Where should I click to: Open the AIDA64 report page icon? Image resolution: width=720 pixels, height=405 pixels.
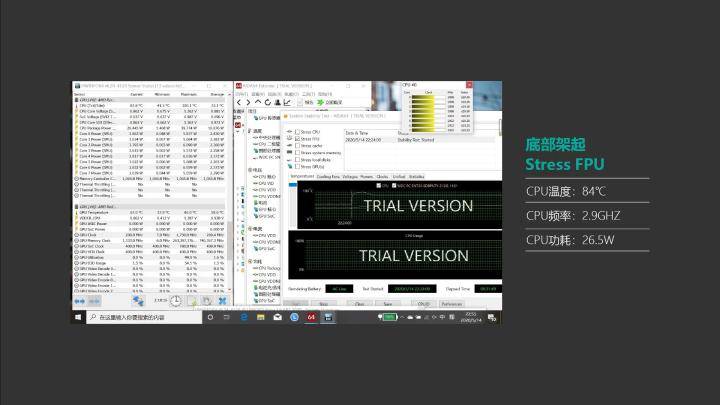300,102
